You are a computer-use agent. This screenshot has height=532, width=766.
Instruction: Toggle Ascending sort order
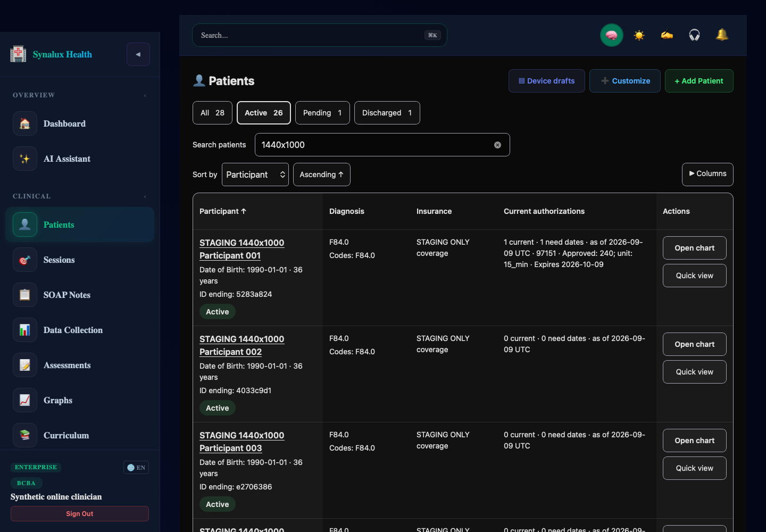click(x=322, y=174)
